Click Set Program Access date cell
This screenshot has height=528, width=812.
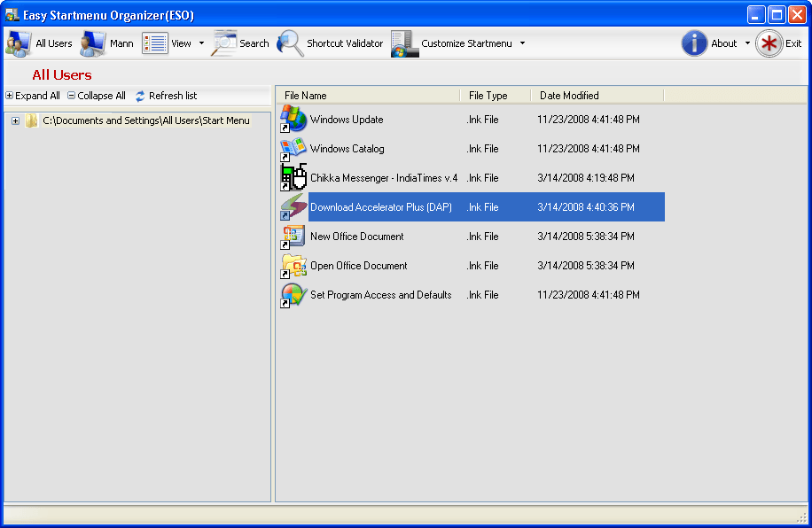(x=589, y=295)
